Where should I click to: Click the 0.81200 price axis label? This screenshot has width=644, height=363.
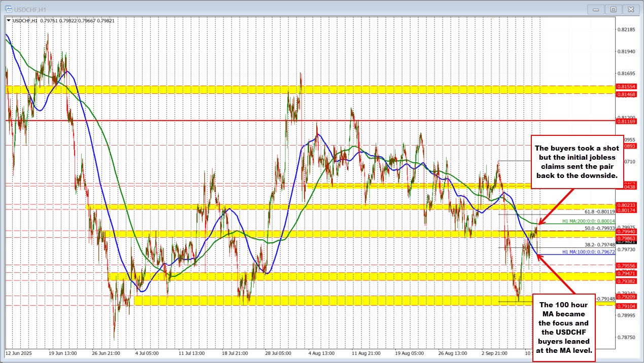pyautogui.click(x=626, y=117)
